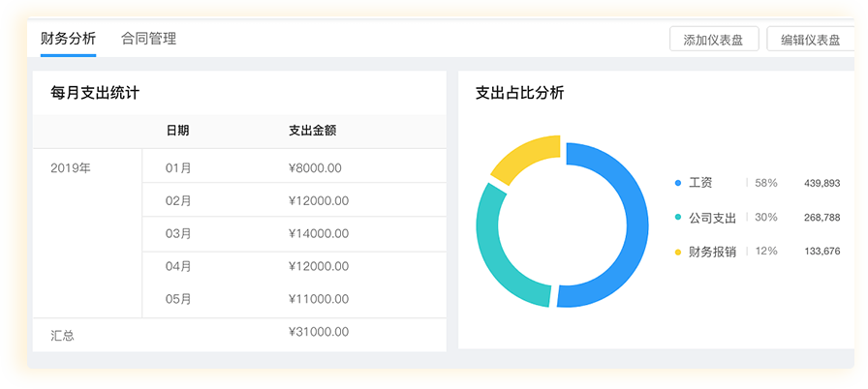
Task: Select the 02月 date cell
Action: tap(178, 201)
